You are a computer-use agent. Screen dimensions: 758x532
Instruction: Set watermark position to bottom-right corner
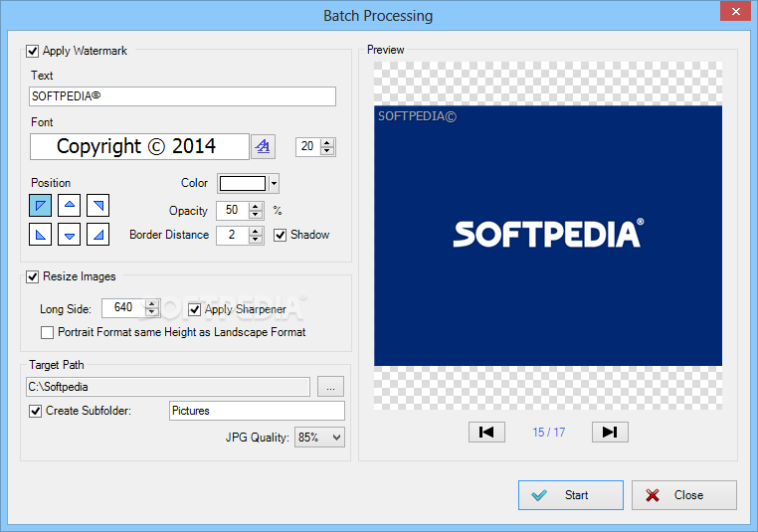[x=98, y=235]
